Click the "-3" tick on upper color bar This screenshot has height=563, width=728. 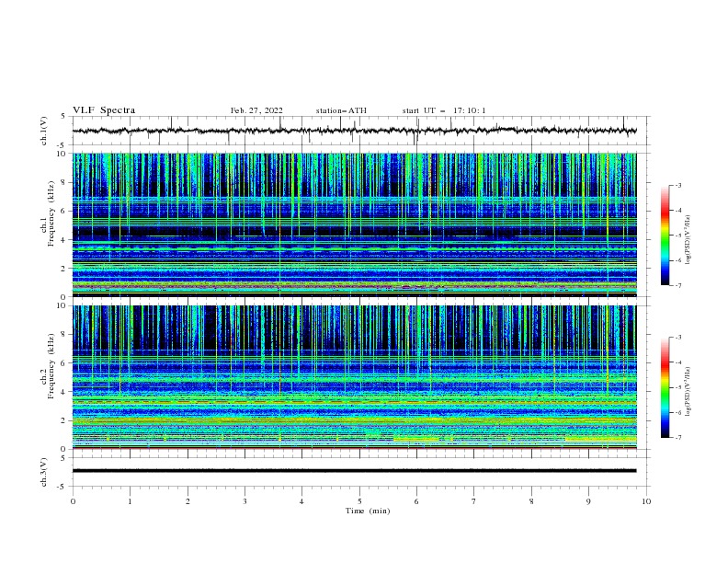coord(678,186)
